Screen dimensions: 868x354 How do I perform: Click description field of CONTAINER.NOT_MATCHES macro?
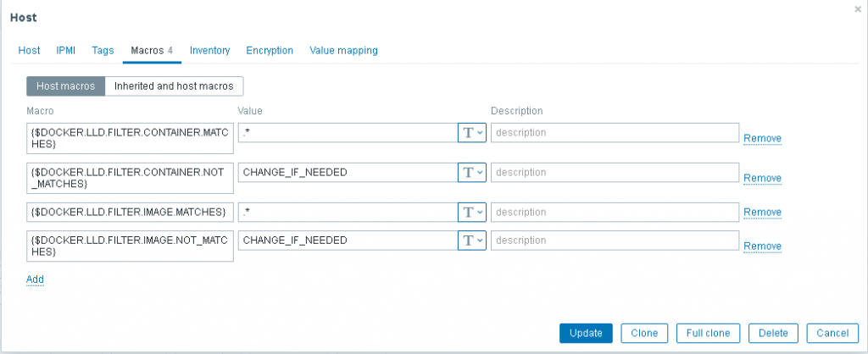click(x=615, y=173)
